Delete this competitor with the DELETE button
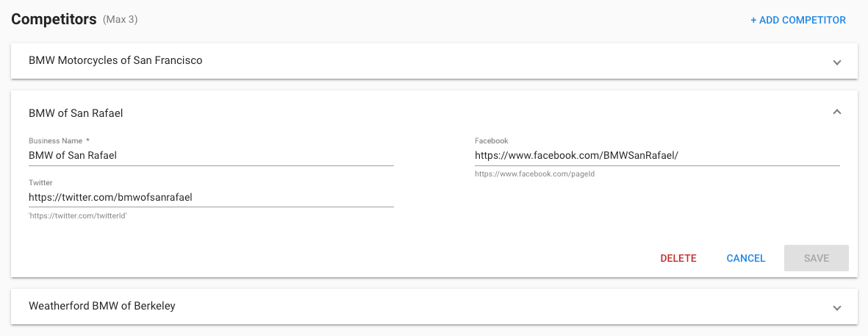 pos(678,259)
